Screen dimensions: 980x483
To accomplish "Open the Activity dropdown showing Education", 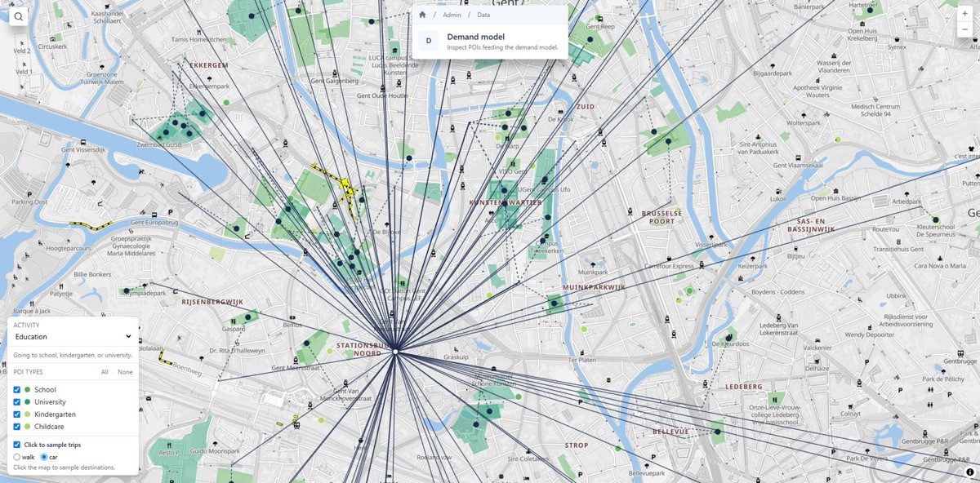I will 73,336.
